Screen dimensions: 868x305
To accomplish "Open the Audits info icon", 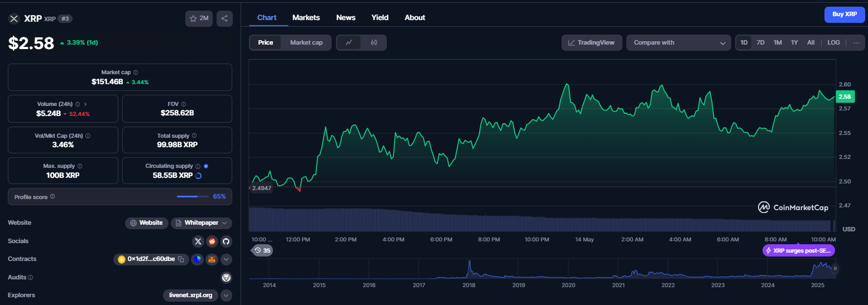I will 30,277.
